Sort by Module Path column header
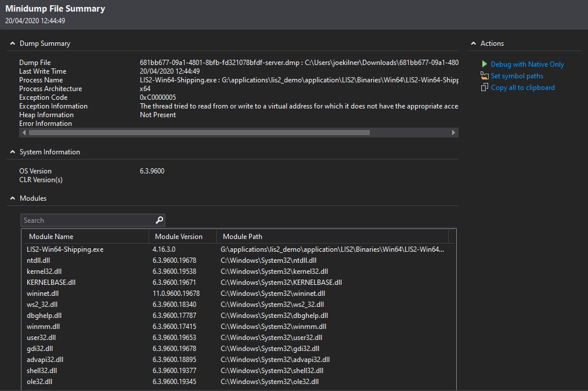588x391 pixels. click(332, 237)
